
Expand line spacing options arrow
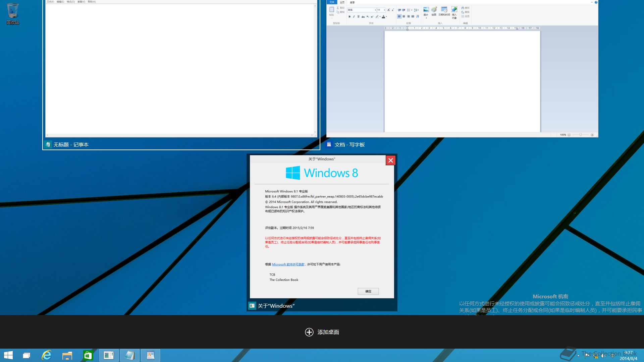point(418,10)
